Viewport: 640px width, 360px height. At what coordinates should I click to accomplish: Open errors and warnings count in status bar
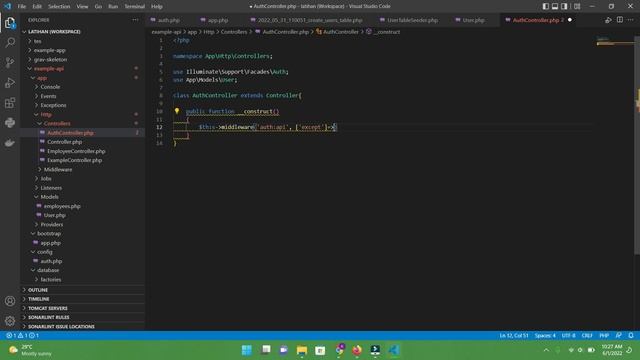pyautogui.click(x=22, y=335)
